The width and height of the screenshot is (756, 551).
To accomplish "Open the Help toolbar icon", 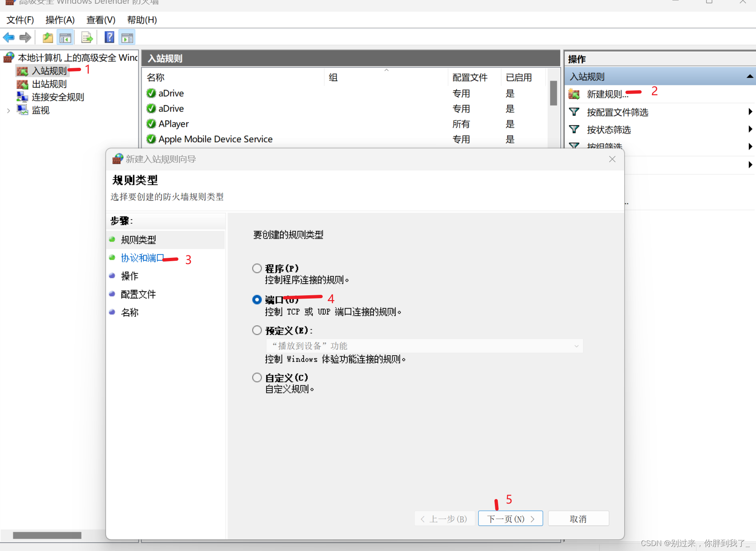I will pyautogui.click(x=109, y=37).
